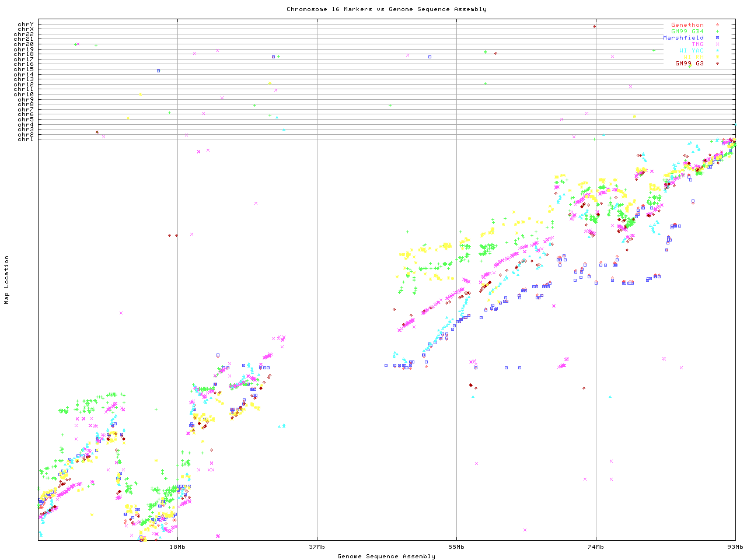Click the chrY label on the y-axis
This screenshot has height=560, width=747.
point(26,24)
